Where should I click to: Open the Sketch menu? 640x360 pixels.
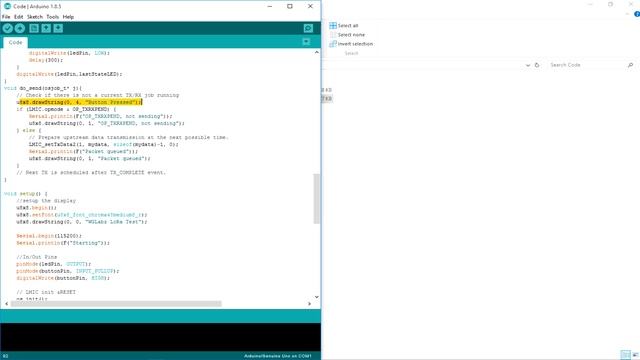(35, 17)
